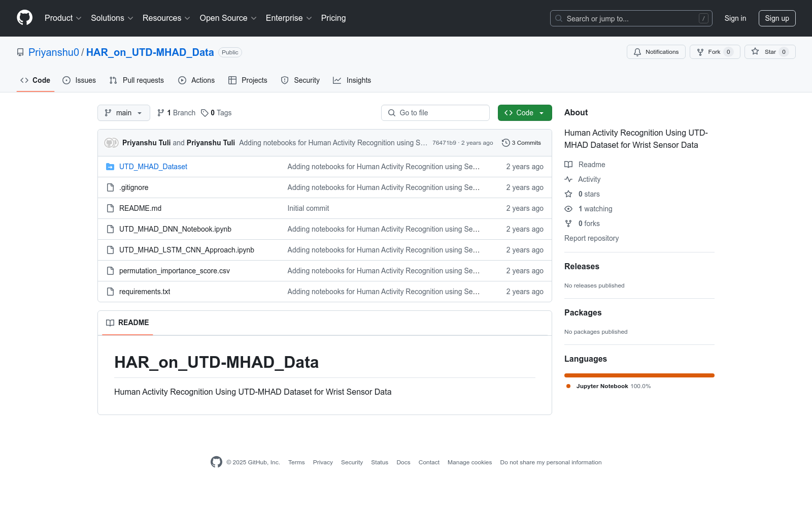
Task: Click the Sign in link
Action: point(735,18)
